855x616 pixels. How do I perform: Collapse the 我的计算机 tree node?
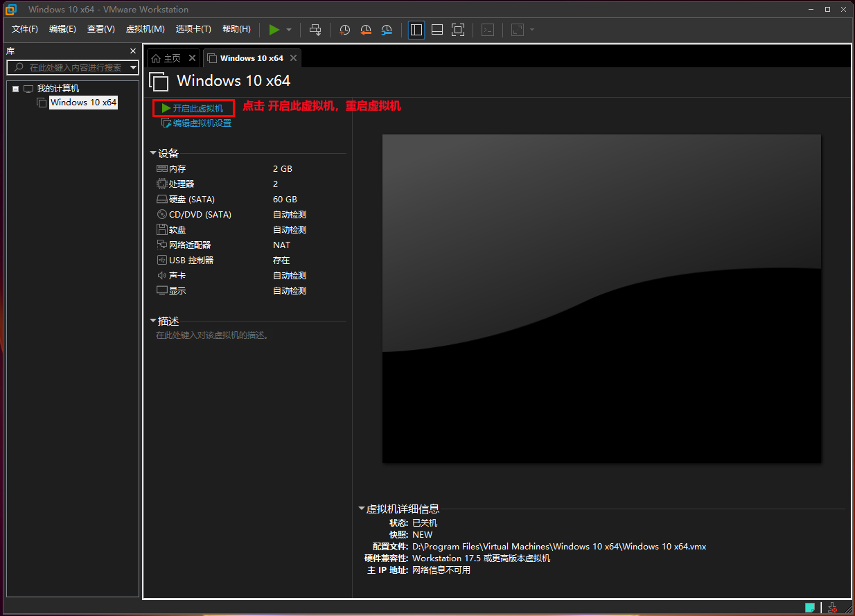tap(15, 89)
